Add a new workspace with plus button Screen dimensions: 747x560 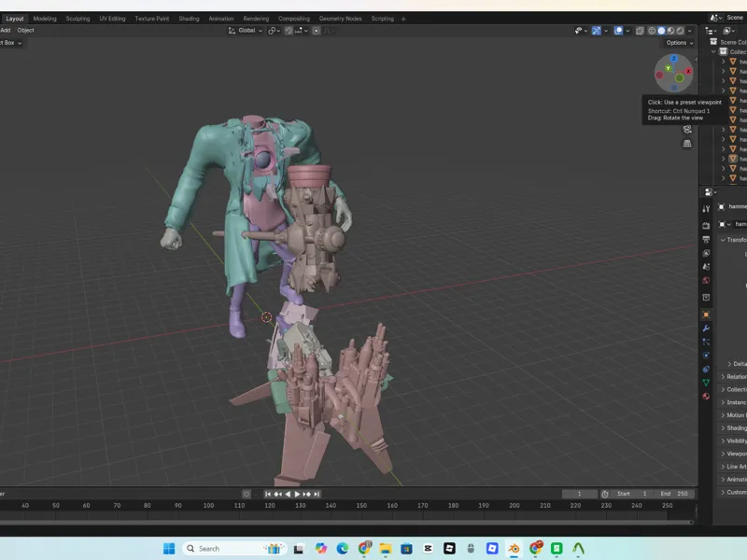click(x=403, y=19)
